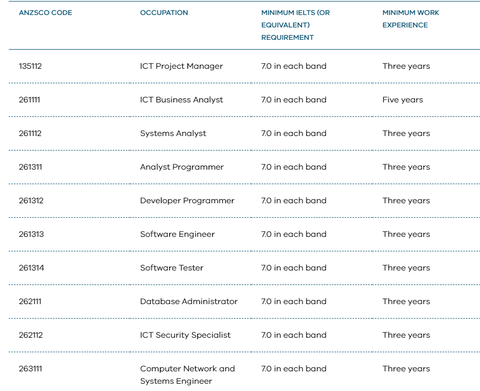This screenshot has height=391, width=480.
Task: Click code 261111 in the table
Action: 29,100
